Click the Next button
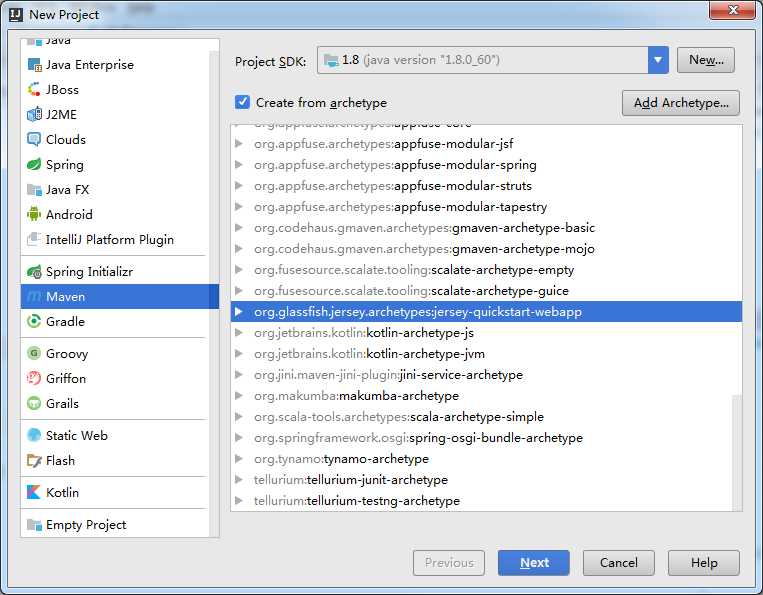Image resolution: width=763 pixels, height=595 pixels. tap(533, 563)
